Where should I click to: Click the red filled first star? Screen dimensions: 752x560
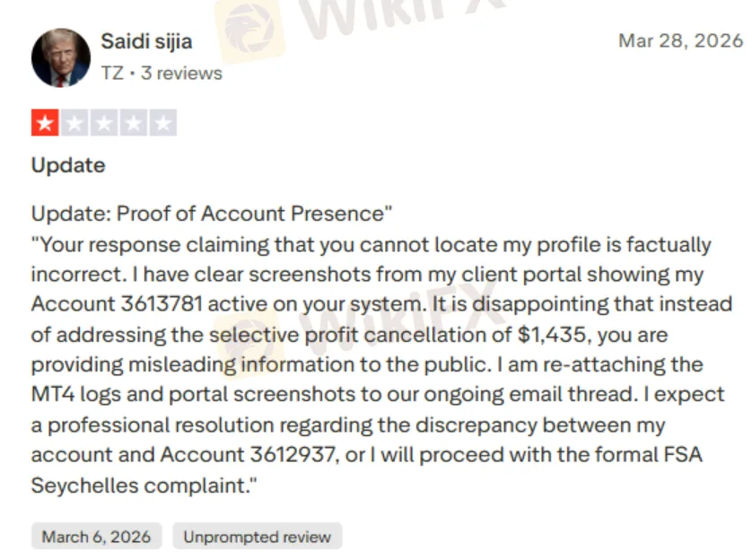pyautogui.click(x=45, y=123)
